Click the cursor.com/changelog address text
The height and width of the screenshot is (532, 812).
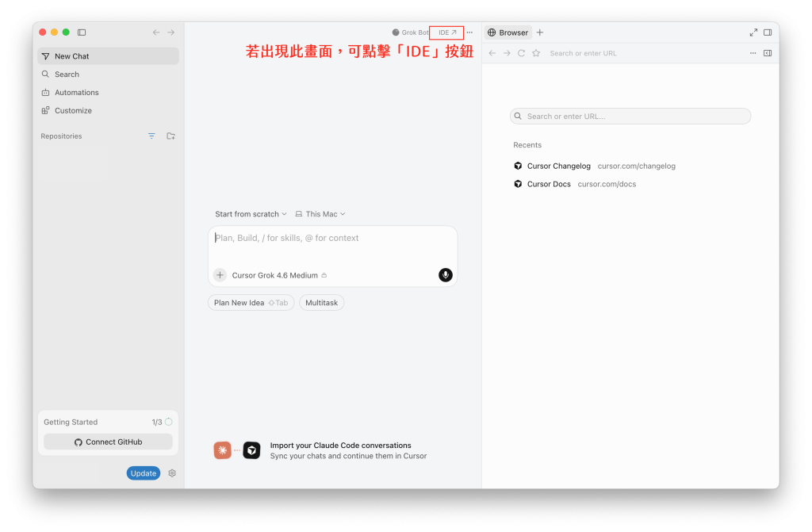click(637, 166)
